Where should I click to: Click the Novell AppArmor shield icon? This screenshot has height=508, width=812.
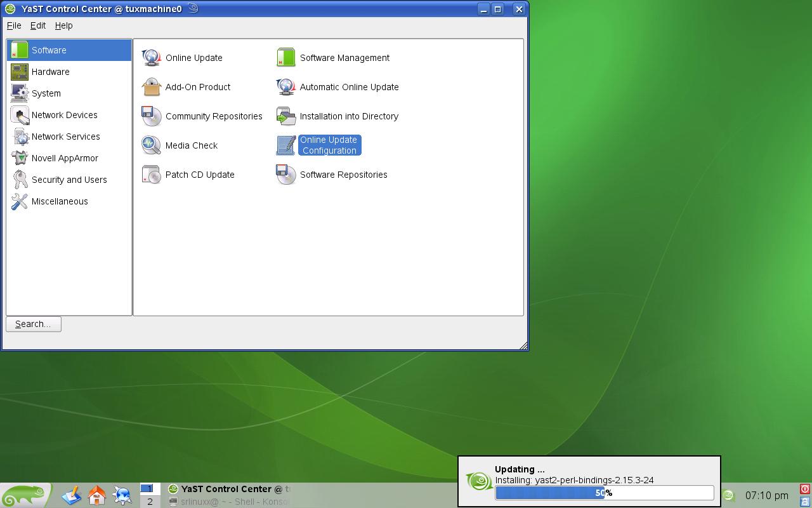coord(20,158)
